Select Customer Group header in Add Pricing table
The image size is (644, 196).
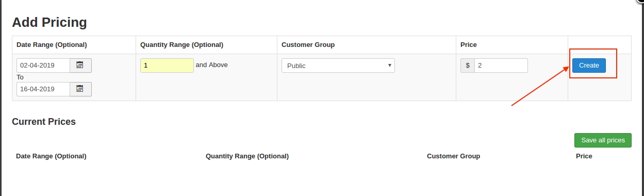point(308,45)
